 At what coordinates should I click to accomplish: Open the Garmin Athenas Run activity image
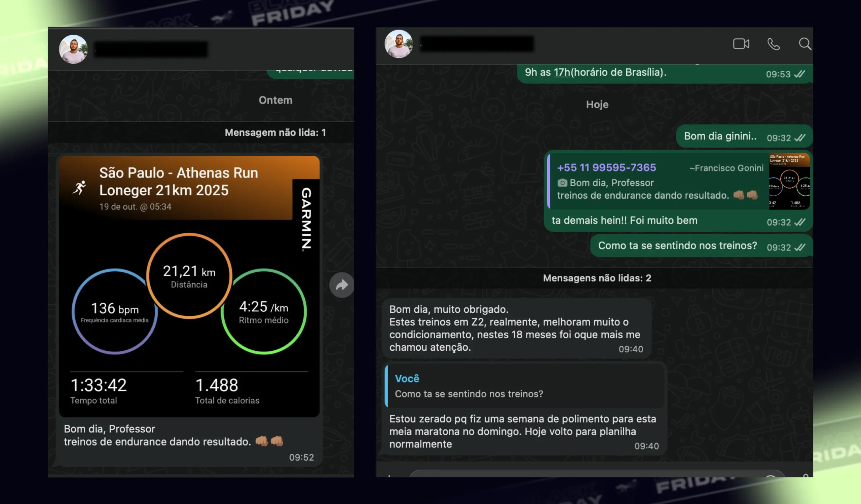pyautogui.click(x=189, y=286)
